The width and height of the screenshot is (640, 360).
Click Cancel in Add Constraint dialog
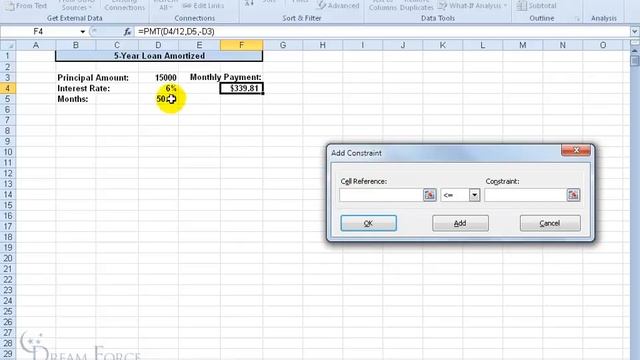[x=550, y=223]
